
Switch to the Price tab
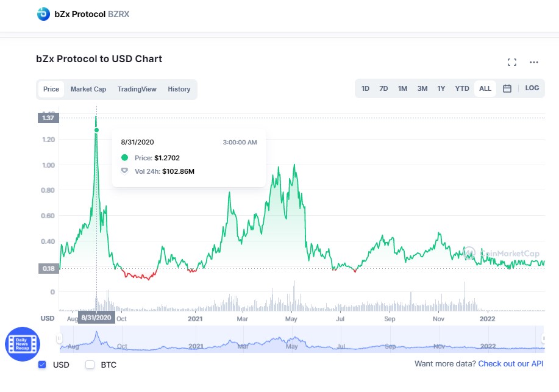pyautogui.click(x=51, y=89)
